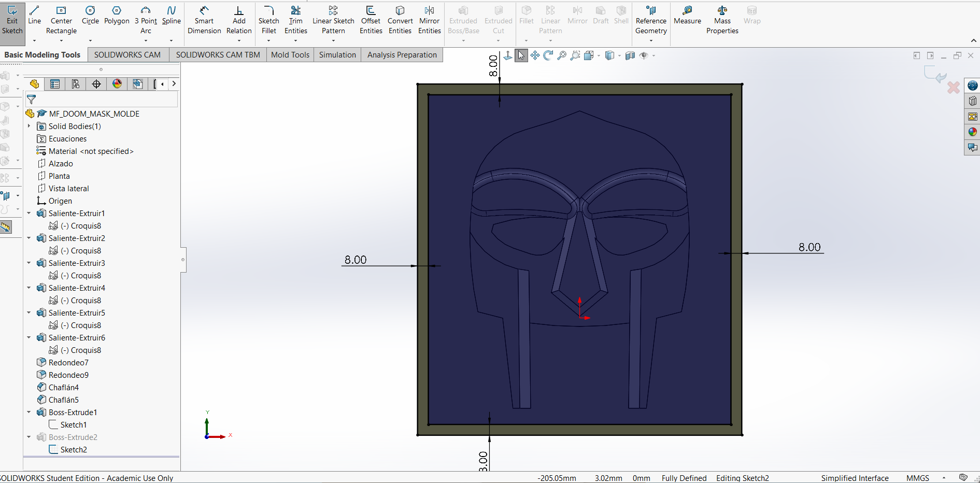Activate Smart Dimension tool
980x483 pixels.
204,20
